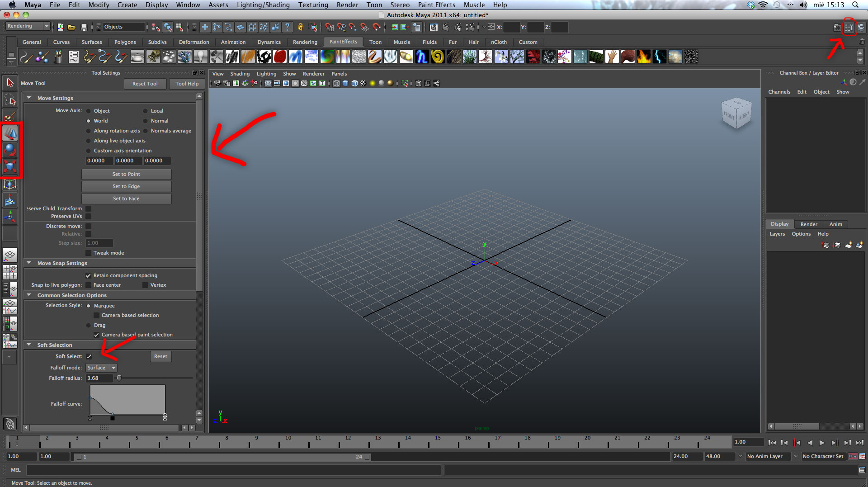Toggle the film gate icon in viewport toolbar
Screen dimensions: 868x487
click(277, 83)
